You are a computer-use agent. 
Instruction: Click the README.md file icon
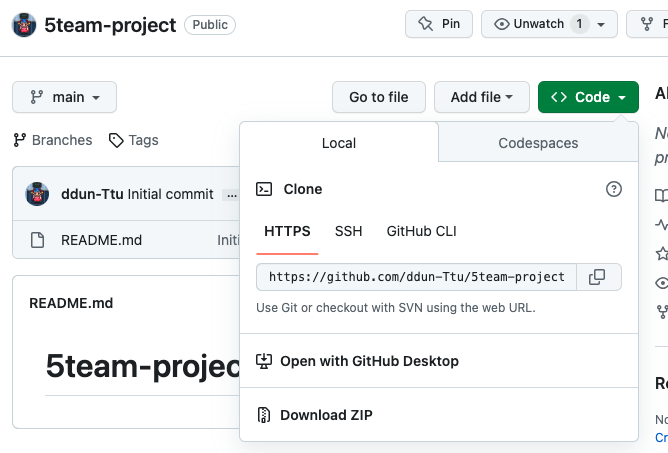tap(37, 240)
